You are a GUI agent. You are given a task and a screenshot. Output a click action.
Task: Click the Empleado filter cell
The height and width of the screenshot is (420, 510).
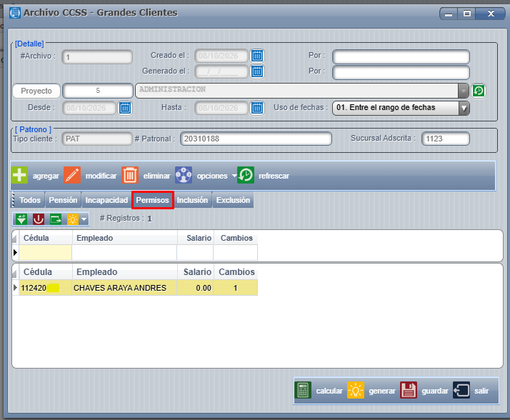[x=124, y=252]
